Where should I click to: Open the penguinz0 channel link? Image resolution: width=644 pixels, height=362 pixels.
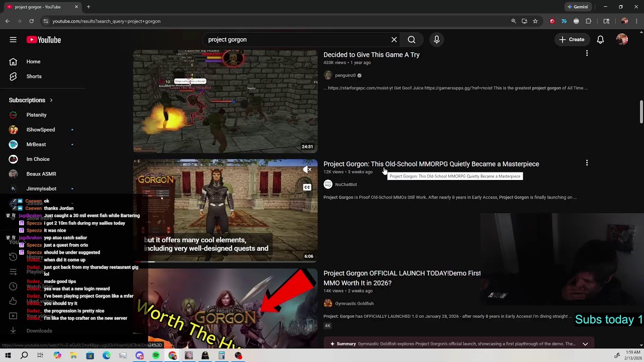[x=345, y=75]
